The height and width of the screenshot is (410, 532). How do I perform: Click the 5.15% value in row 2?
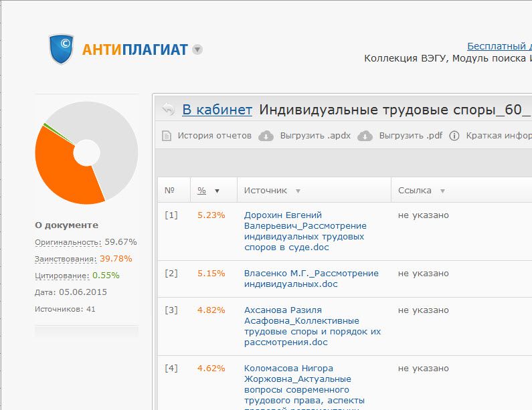(x=211, y=274)
